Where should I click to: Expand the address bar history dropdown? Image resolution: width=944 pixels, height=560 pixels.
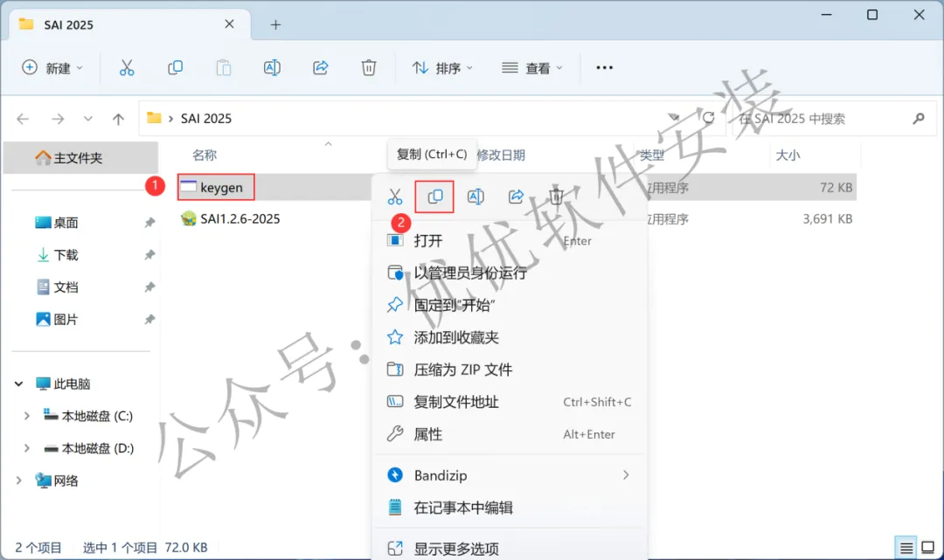coord(674,118)
